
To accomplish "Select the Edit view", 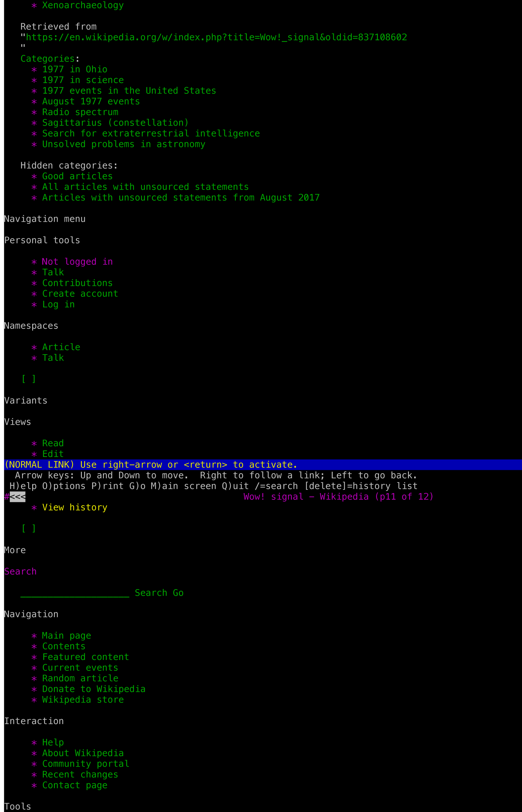I will pos(53,454).
